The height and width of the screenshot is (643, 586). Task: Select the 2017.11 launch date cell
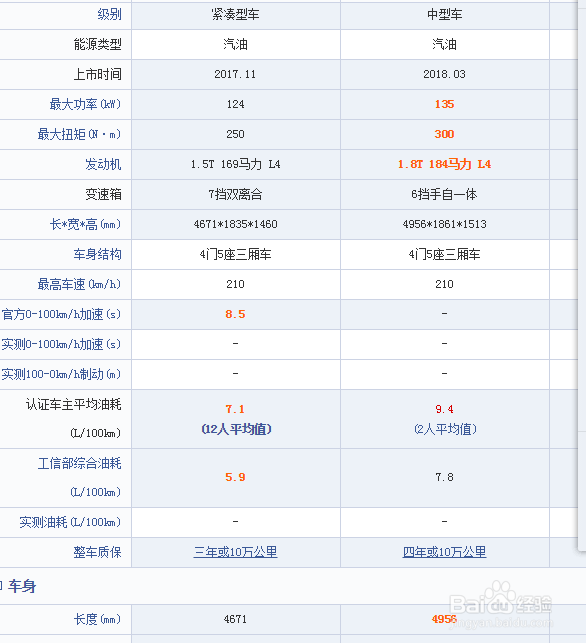point(235,74)
